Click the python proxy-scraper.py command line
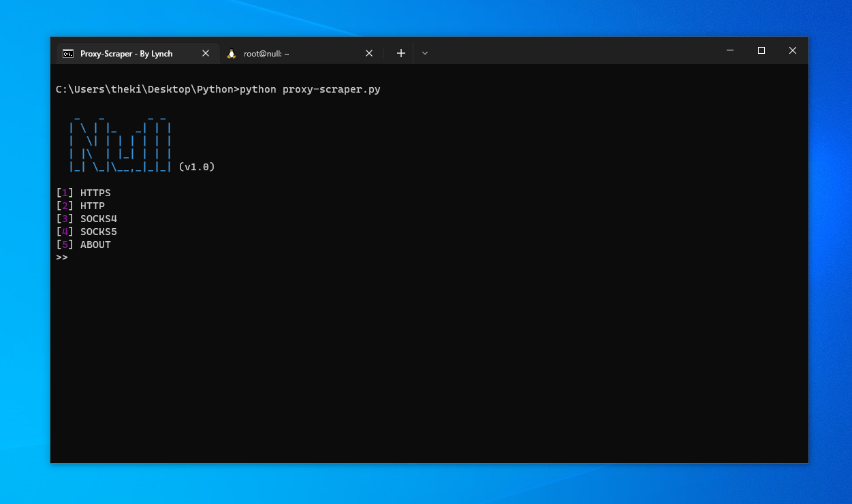The height and width of the screenshot is (504, 852). pyautogui.click(x=218, y=89)
